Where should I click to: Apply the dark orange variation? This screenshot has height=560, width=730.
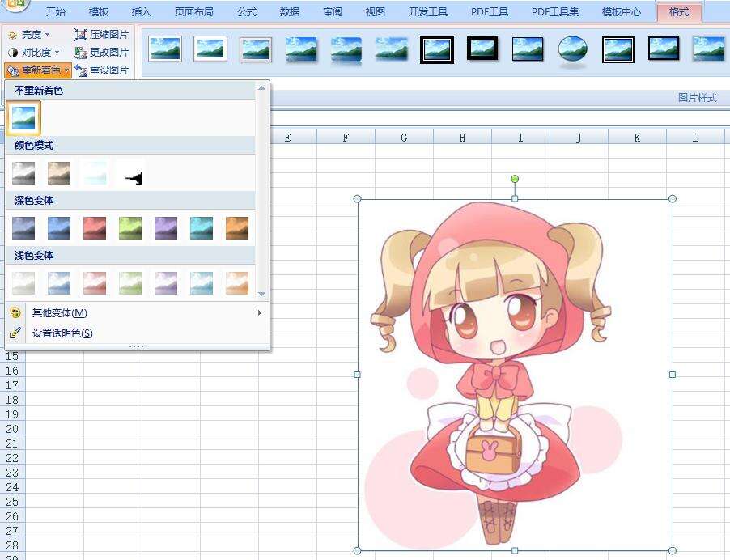tap(237, 228)
